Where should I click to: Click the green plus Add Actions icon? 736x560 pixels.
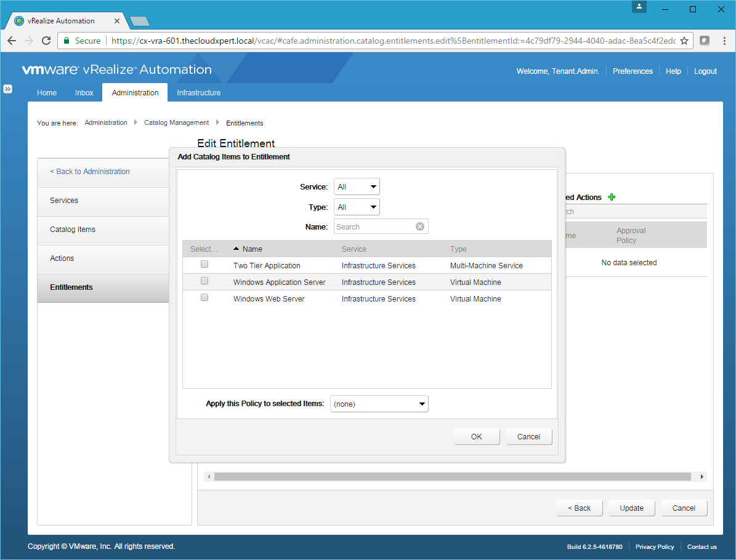[611, 197]
